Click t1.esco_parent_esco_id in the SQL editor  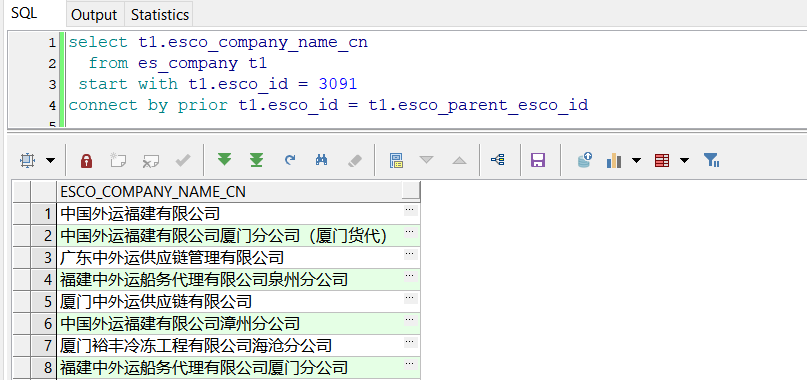click(x=478, y=105)
